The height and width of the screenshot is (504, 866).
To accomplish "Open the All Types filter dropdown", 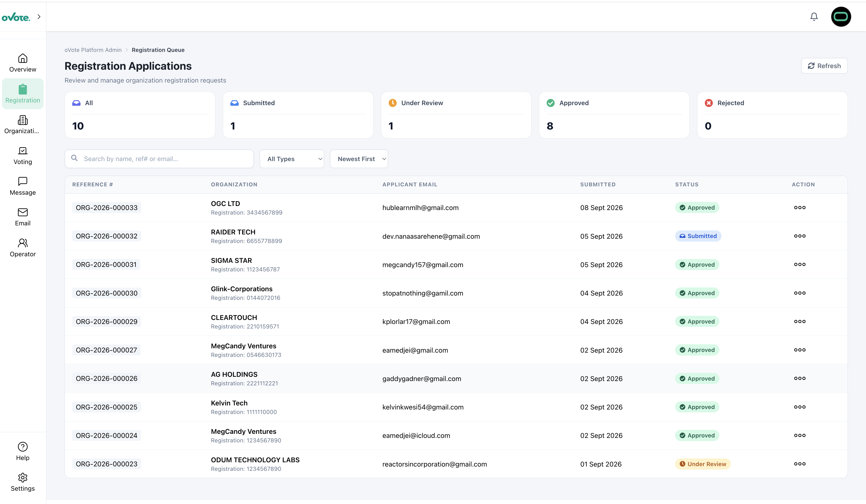I will 292,159.
